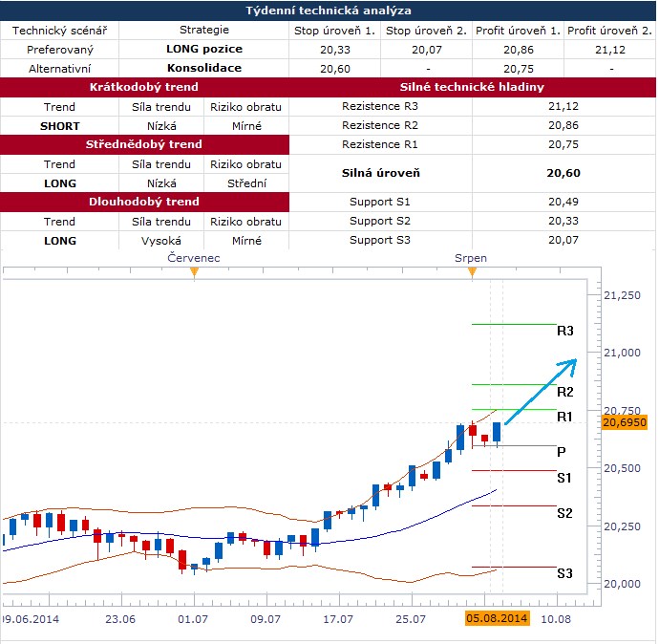Click the 09.07 date axis label

(x=266, y=619)
